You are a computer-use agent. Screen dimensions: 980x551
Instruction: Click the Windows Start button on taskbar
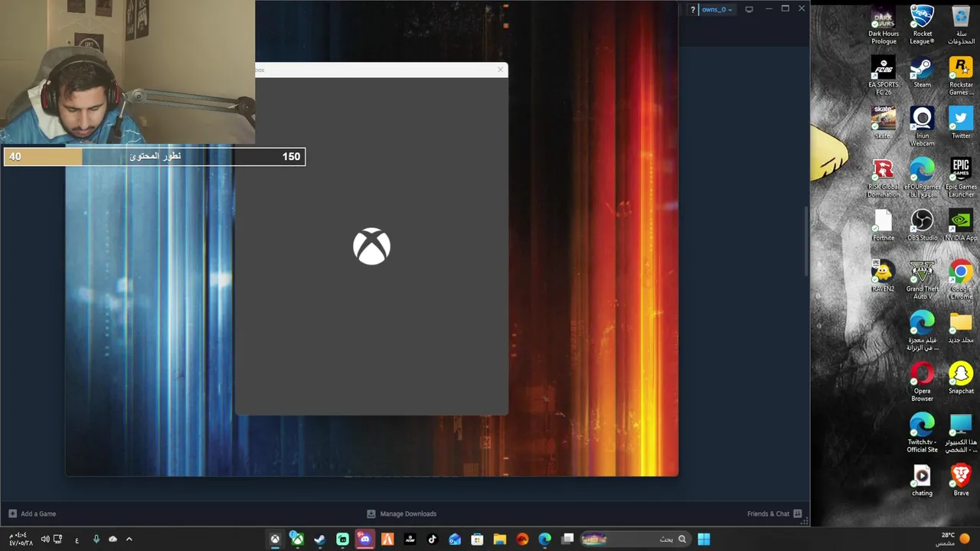[x=704, y=539]
